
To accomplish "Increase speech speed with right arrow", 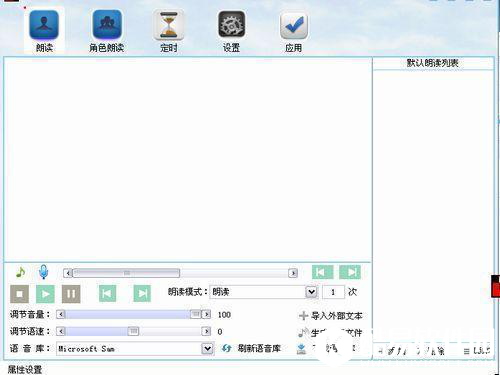I will (207, 331).
